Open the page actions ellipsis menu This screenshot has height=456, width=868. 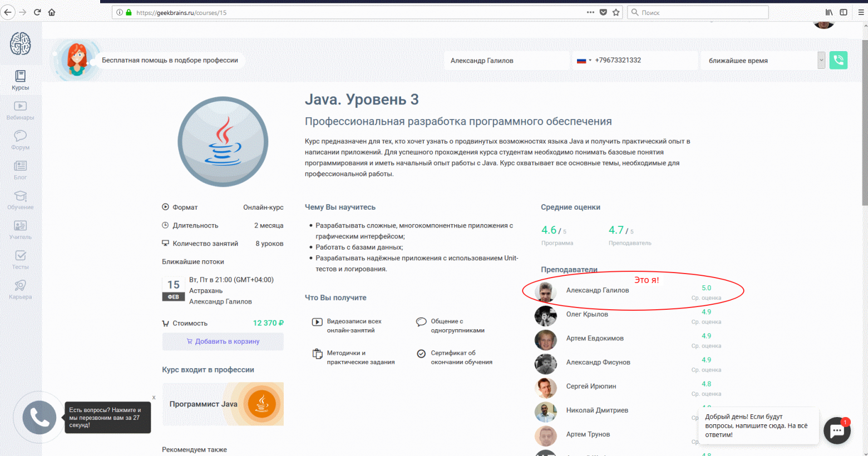[590, 12]
